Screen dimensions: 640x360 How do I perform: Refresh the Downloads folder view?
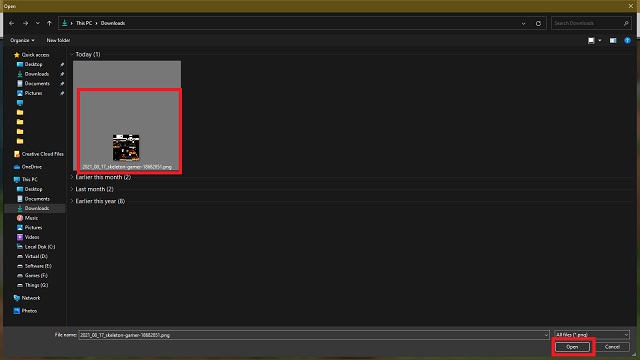pyautogui.click(x=538, y=23)
